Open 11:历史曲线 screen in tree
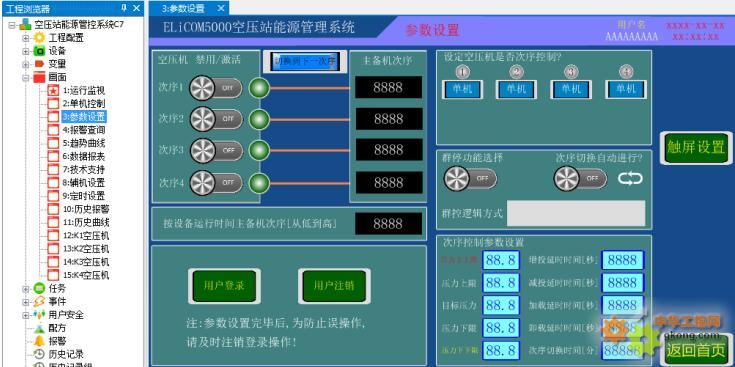735x367 pixels. tap(86, 222)
